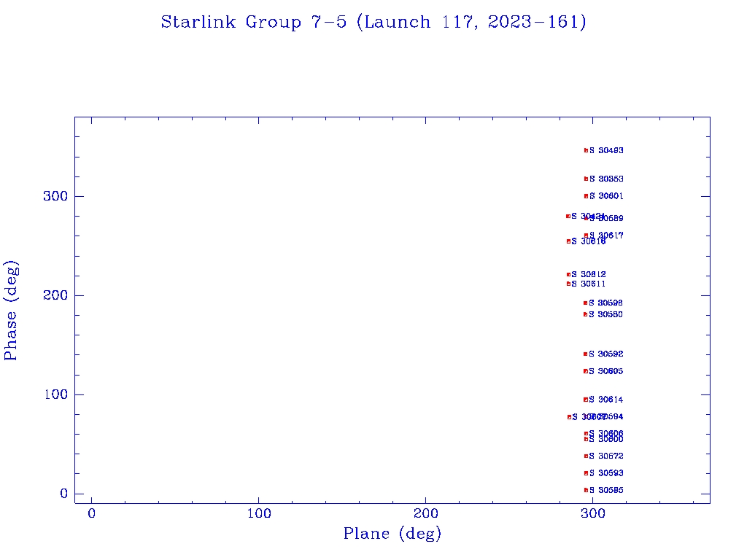Image resolution: width=747 pixels, height=560 pixels.
Task: Select the 'Plane (deg)' horizontal axis label
Action: coord(392,534)
